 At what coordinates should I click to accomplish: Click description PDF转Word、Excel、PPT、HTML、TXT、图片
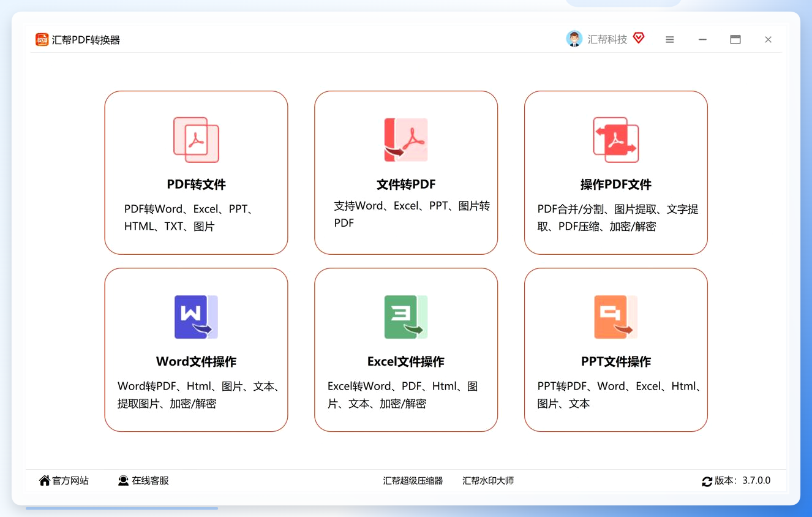coord(190,217)
